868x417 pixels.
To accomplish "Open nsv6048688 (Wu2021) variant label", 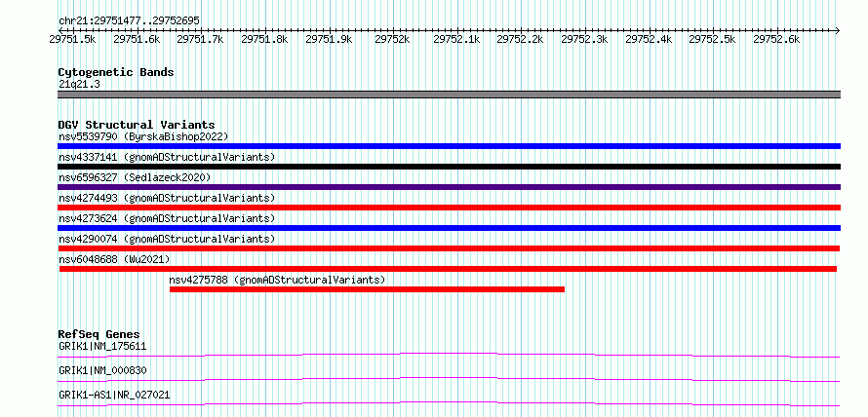I will [x=114, y=259].
